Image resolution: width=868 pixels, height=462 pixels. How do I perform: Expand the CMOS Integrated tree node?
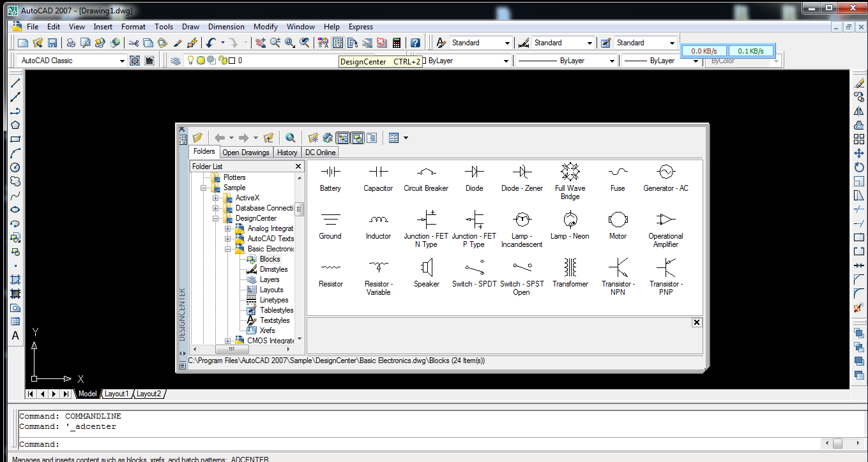click(x=227, y=340)
